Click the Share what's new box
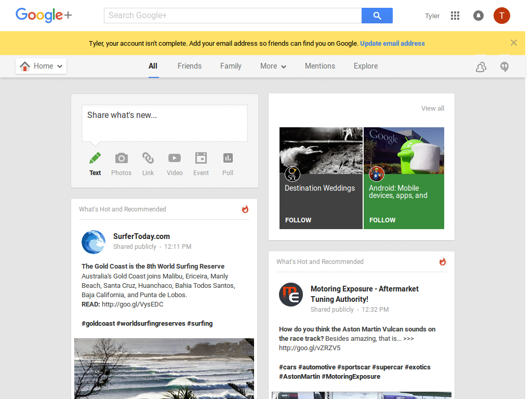The height and width of the screenshot is (399, 532). click(165, 123)
